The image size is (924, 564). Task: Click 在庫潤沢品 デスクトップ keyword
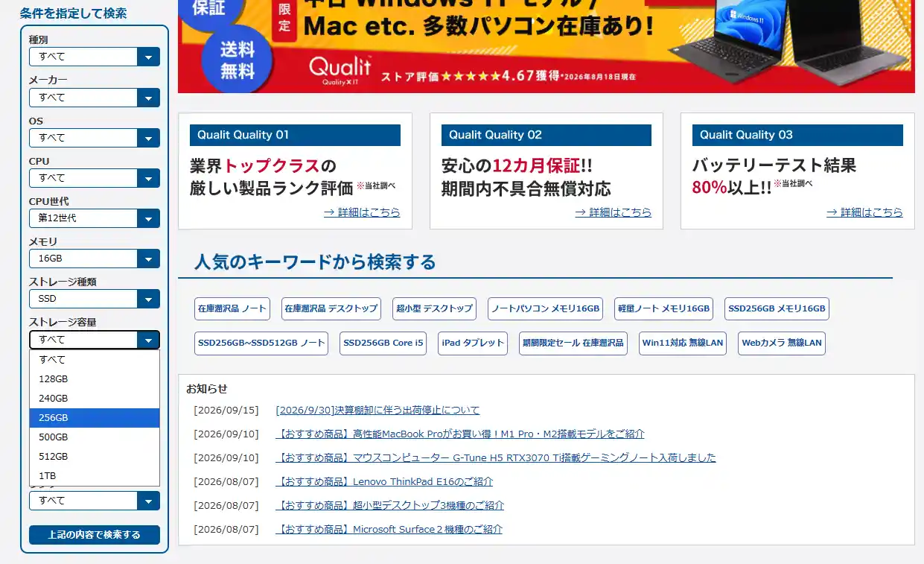331,308
